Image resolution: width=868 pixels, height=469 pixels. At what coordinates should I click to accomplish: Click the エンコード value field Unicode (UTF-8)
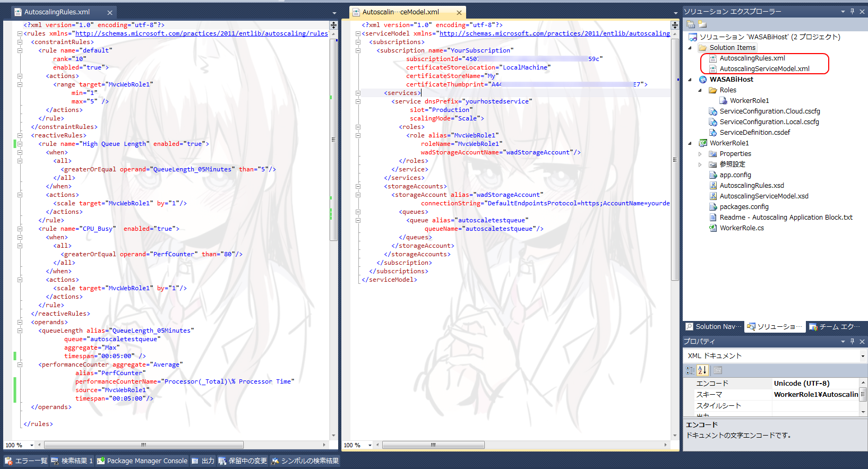(x=815, y=383)
